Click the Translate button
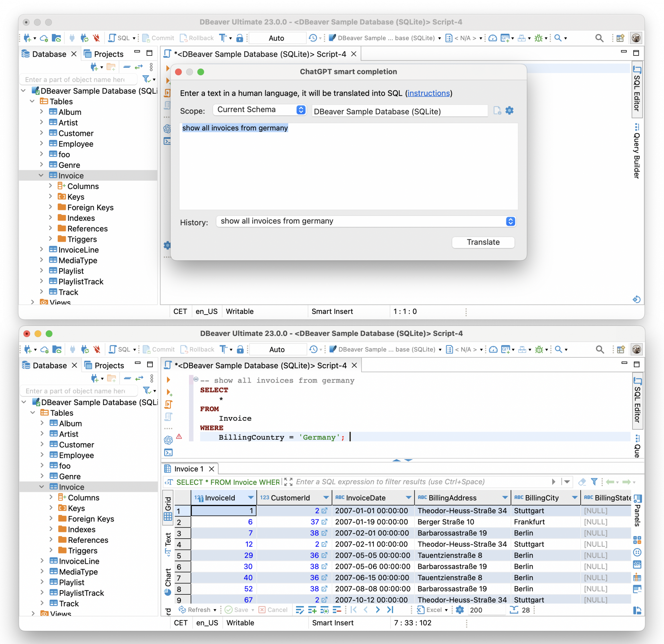Viewport: 664px width, 644px height. coord(483,242)
